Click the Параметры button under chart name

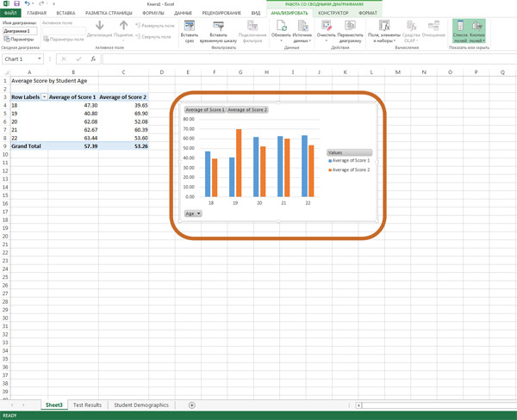click(19, 40)
